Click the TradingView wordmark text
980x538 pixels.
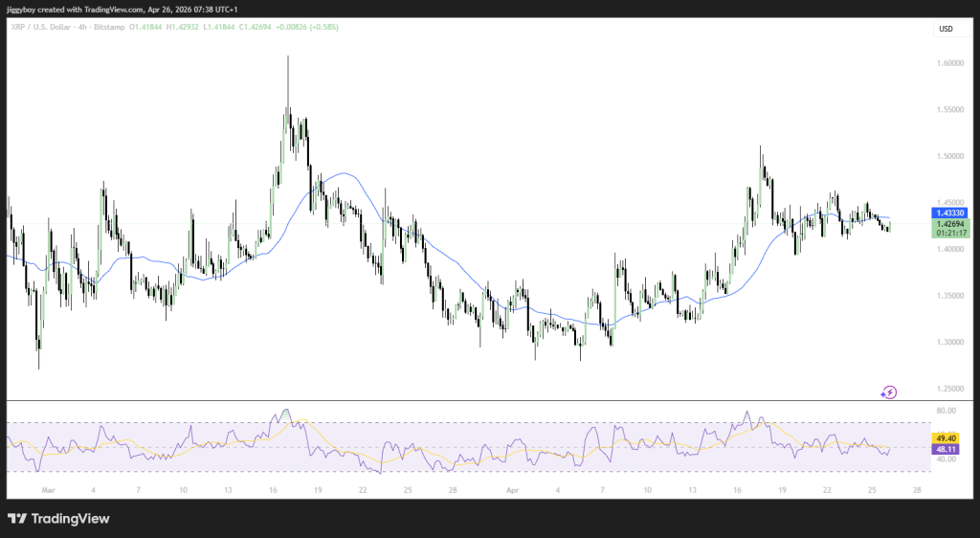click(x=71, y=519)
